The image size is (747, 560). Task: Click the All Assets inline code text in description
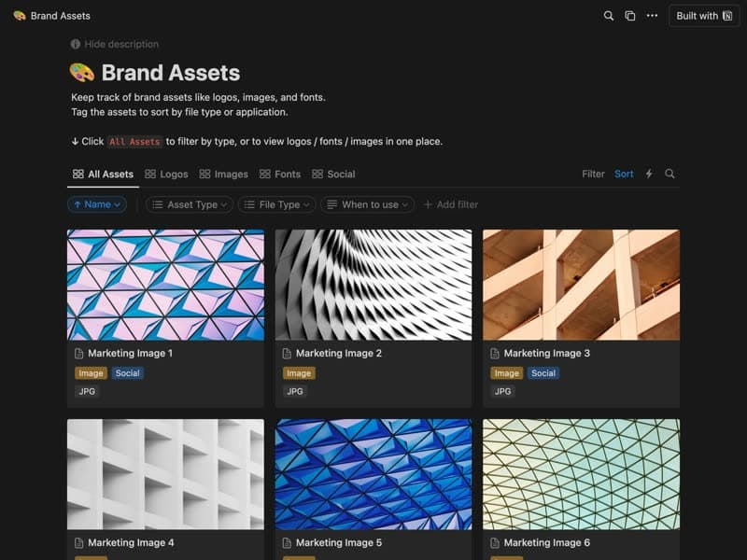coord(134,142)
